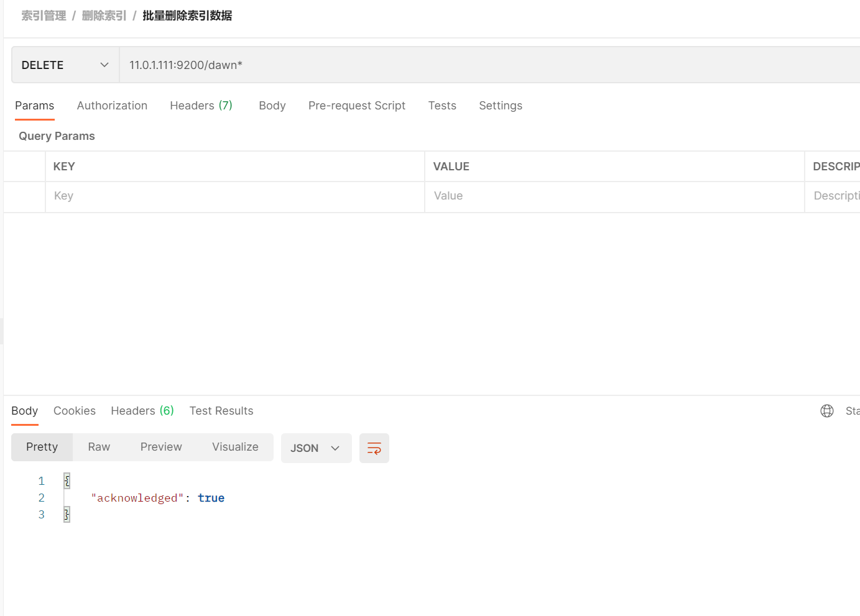Open the request Headers (7) tab

click(x=201, y=106)
